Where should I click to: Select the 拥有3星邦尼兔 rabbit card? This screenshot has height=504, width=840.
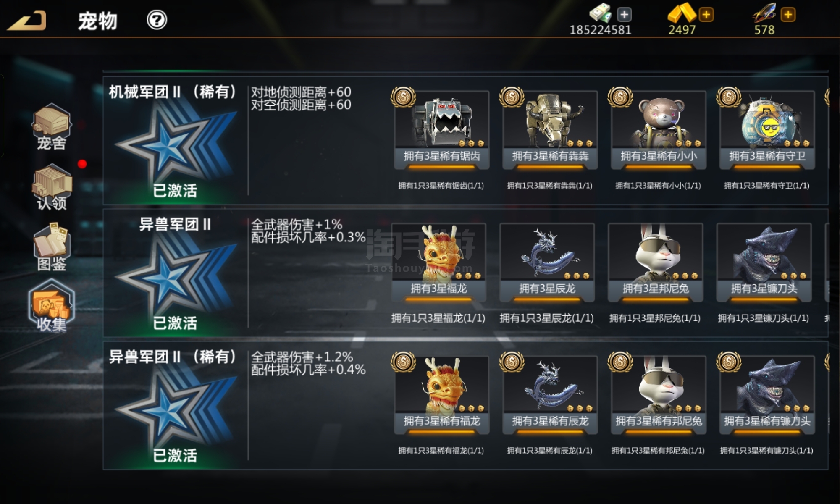click(x=655, y=262)
